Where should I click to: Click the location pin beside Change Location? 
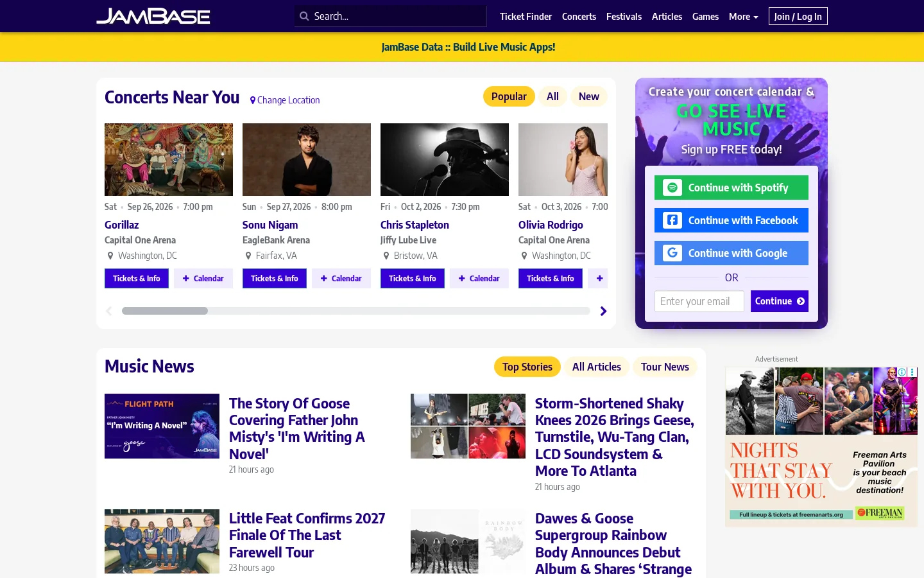click(x=253, y=100)
